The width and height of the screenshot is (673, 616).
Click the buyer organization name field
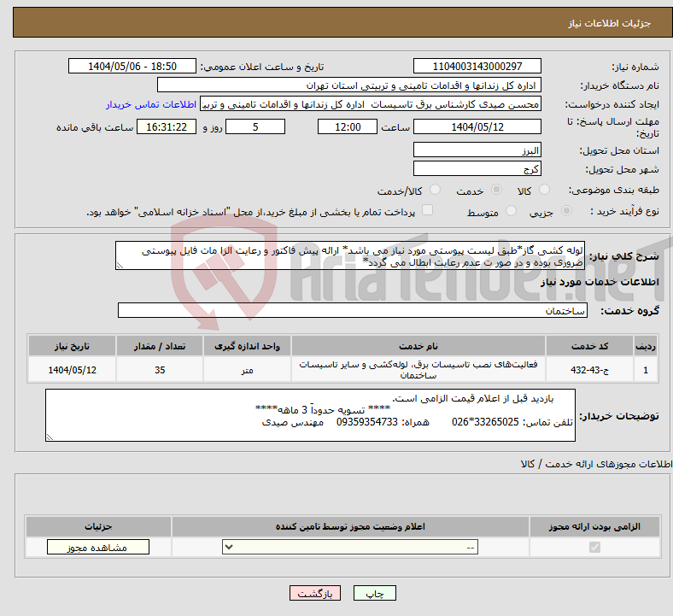349,85
